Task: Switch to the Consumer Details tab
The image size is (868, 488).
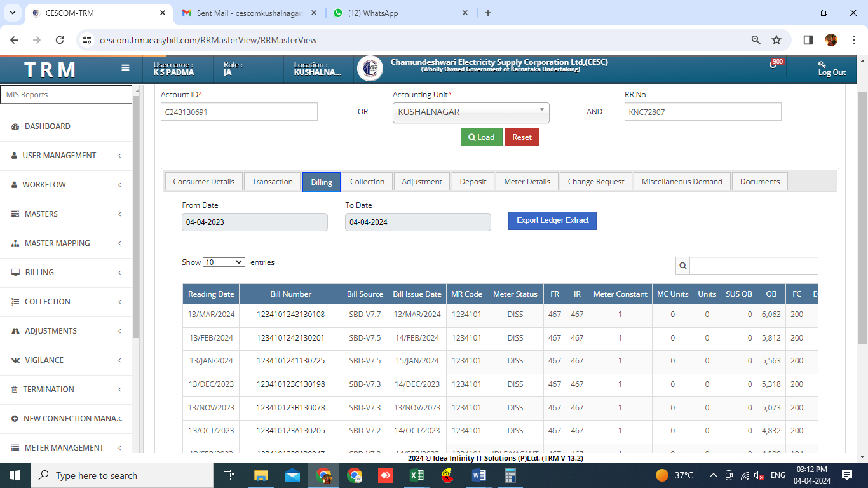Action: (x=203, y=182)
